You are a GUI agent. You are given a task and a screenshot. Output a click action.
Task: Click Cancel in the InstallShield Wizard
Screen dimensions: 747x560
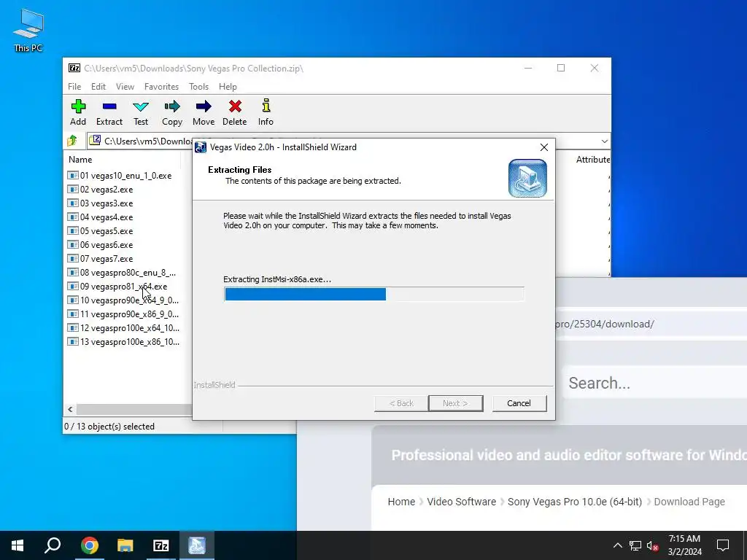point(519,403)
